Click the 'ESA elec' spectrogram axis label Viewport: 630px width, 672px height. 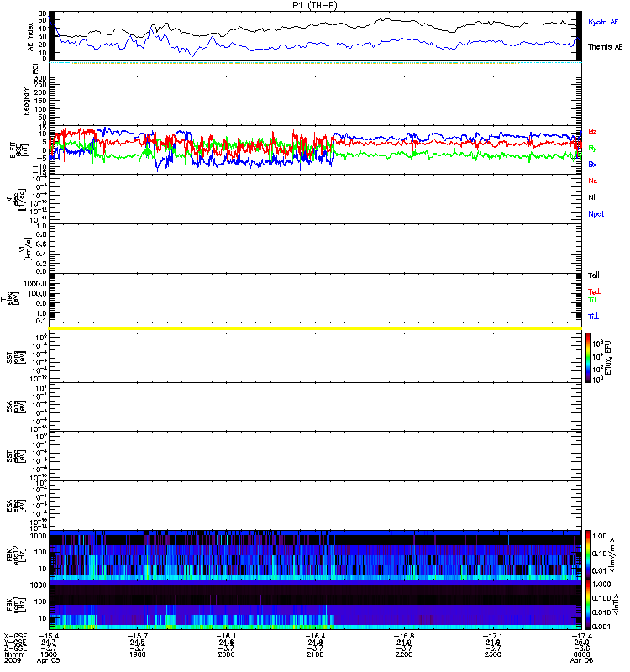[x=16, y=506]
